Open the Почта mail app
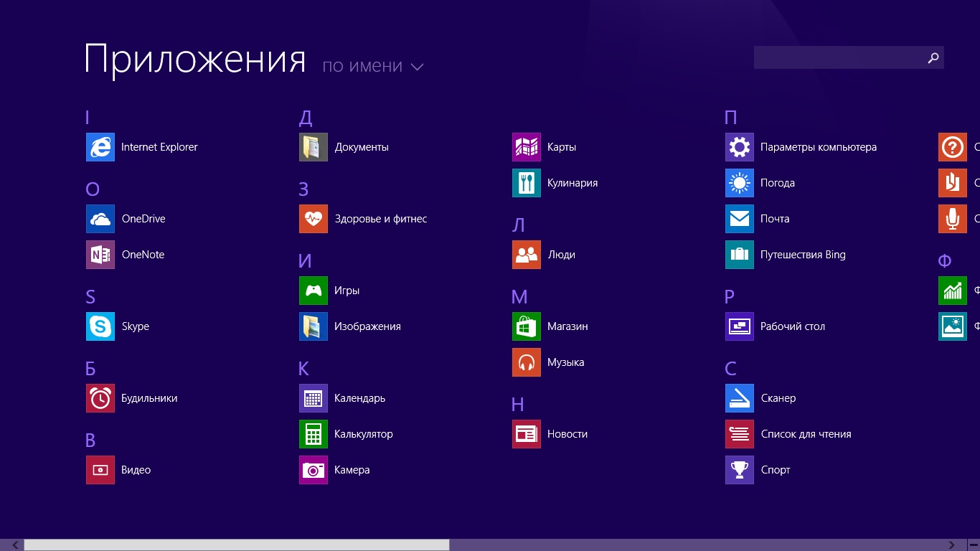The width and height of the screenshot is (980, 551). coord(758,219)
